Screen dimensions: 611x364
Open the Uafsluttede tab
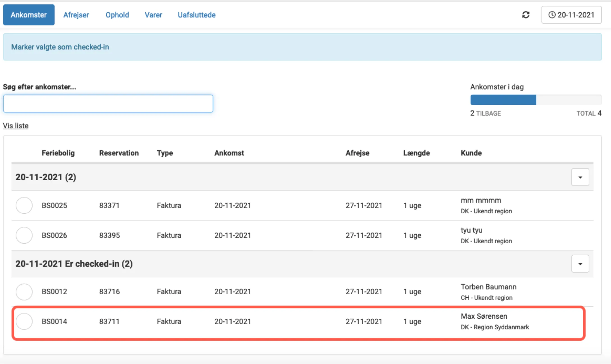[196, 15]
